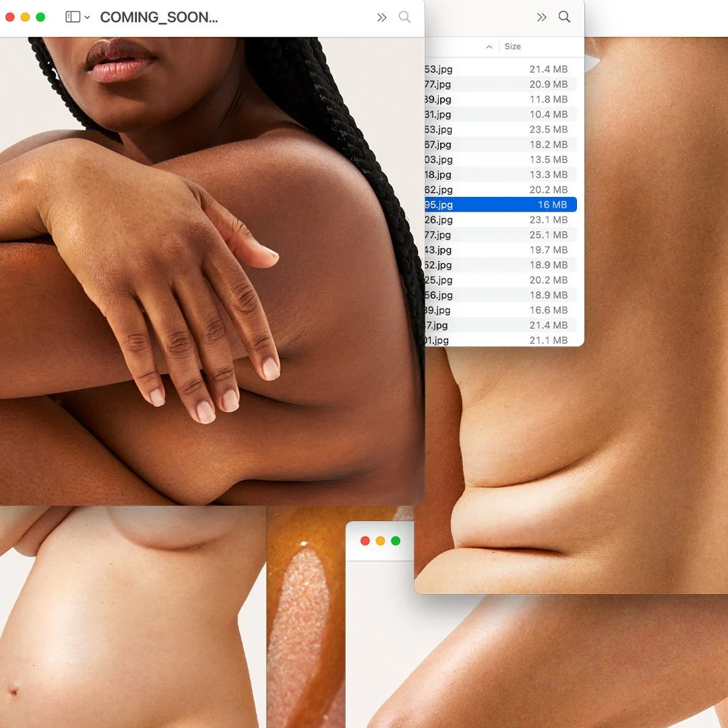Open search in the file list window
This screenshot has width=728, height=728.
point(564,17)
